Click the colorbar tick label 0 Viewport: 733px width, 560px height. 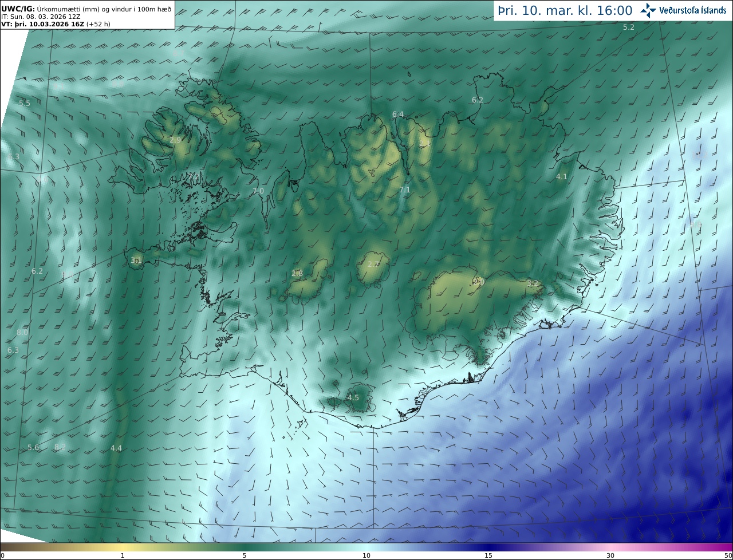pyautogui.click(x=2, y=555)
